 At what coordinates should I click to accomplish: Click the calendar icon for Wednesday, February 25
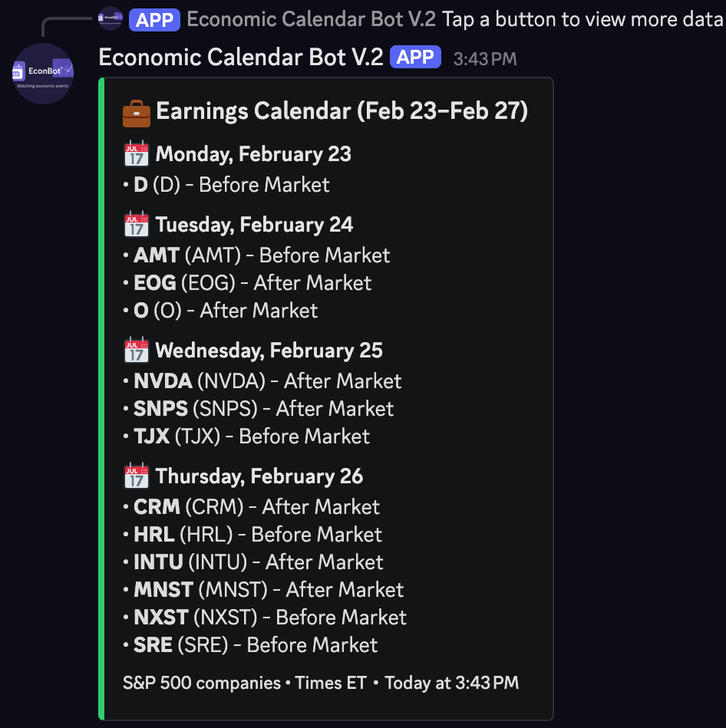136,349
